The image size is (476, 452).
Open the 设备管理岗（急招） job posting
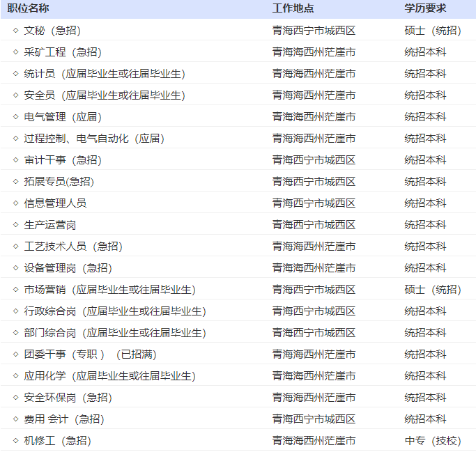tap(68, 268)
